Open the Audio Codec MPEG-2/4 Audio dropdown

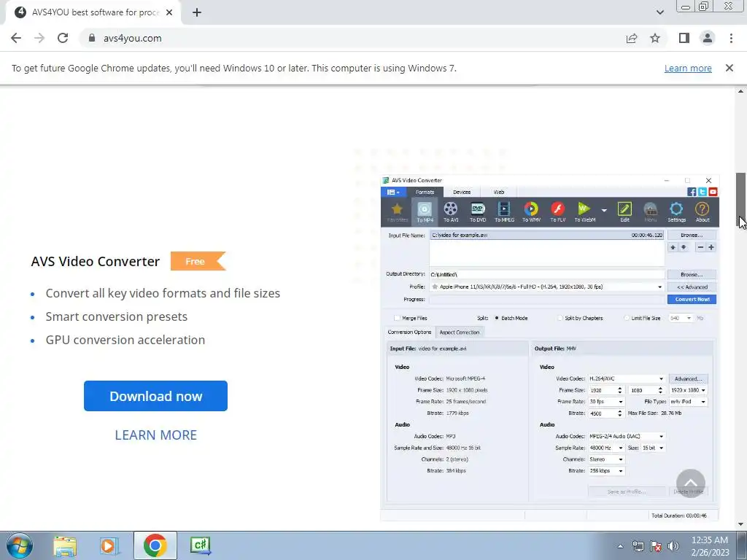coord(661,437)
